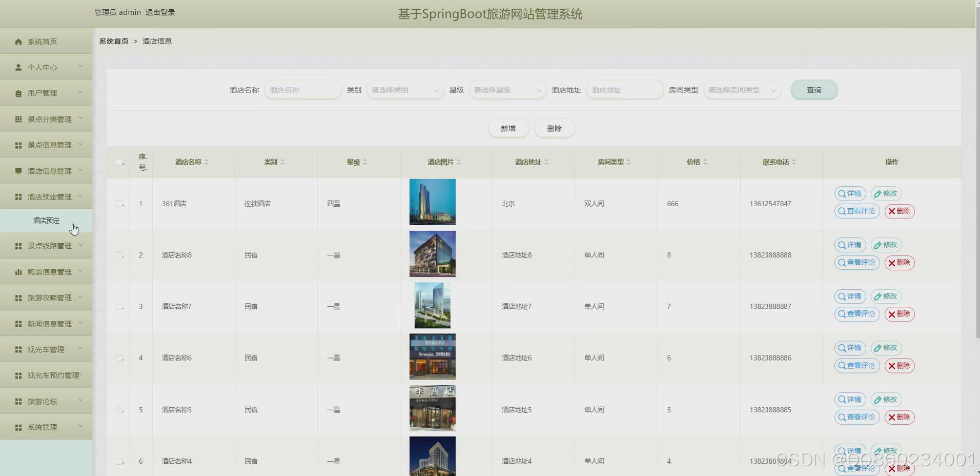
Task: Sort by 星级 column arrows
Action: (x=365, y=162)
